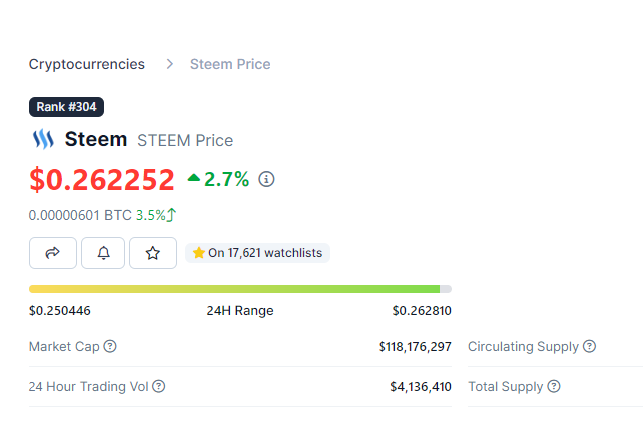Open info icon beside 2.7% change
The height and width of the screenshot is (435, 643).
point(266,180)
